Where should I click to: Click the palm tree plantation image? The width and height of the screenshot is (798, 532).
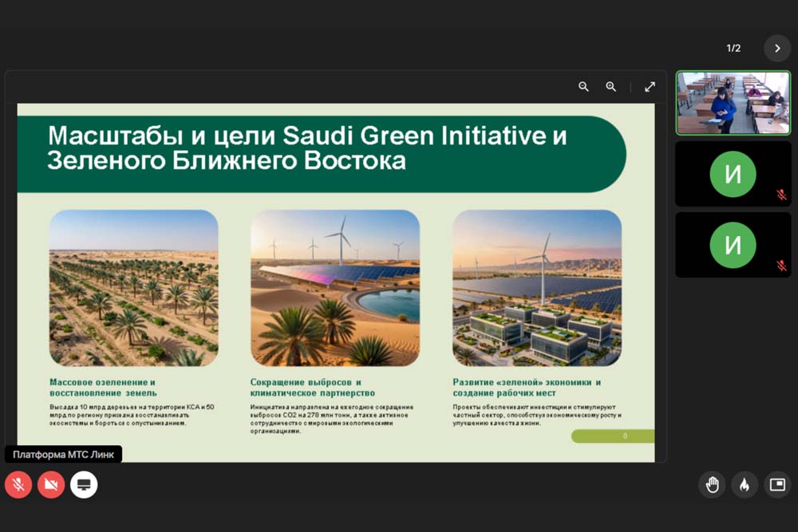point(133,288)
